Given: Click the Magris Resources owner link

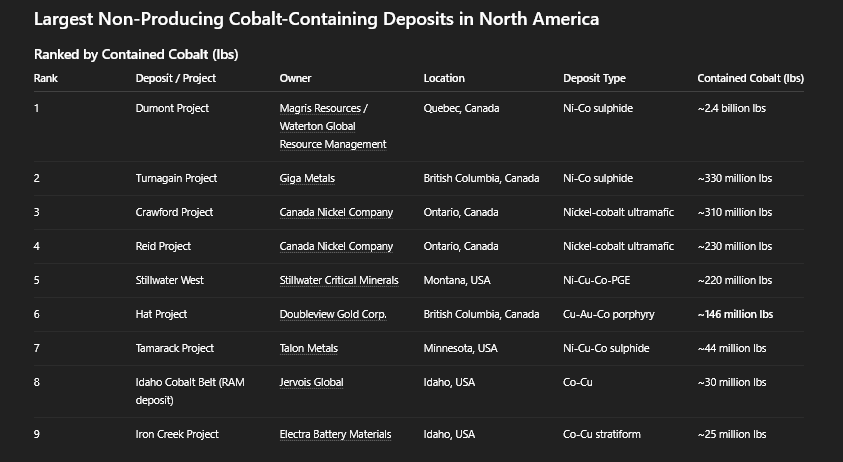Looking at the screenshot, I should (x=323, y=108).
